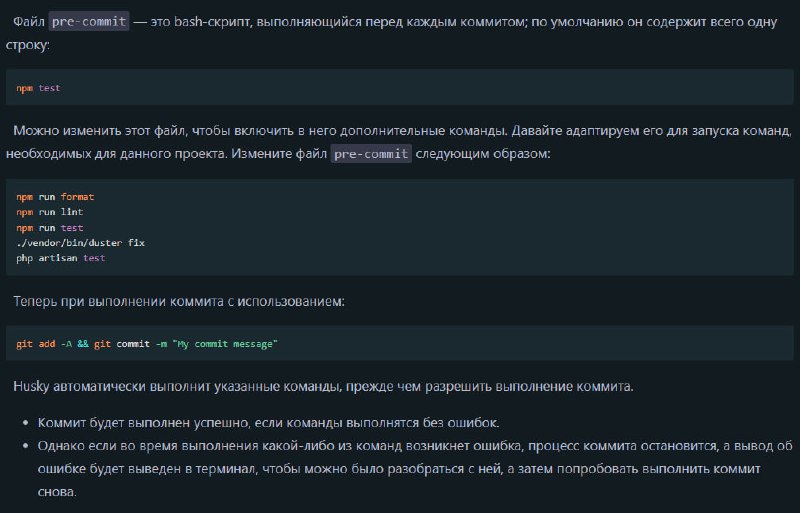The image size is (800, 513).
Task: Click the 'git add -A' command text
Action: pos(44,344)
